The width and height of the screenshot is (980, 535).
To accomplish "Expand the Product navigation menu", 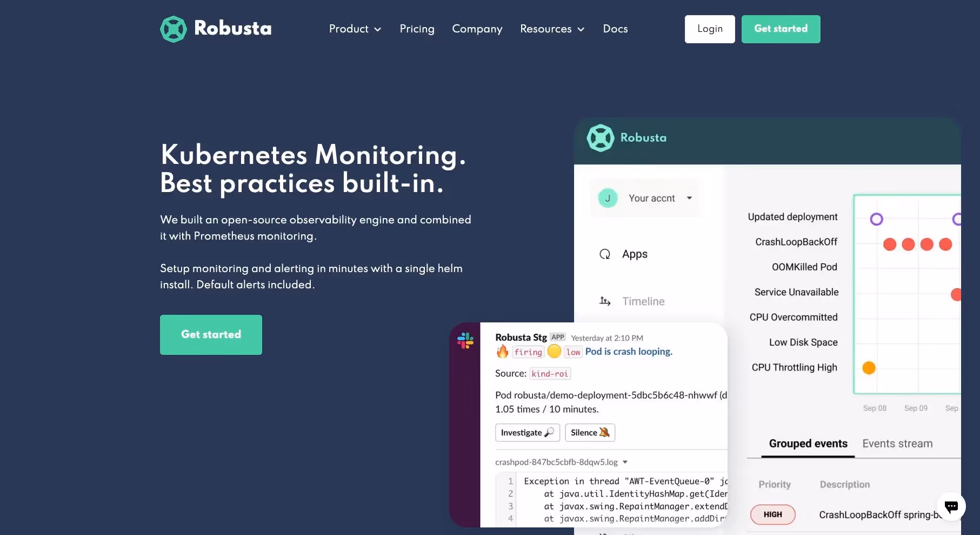I will click(355, 29).
